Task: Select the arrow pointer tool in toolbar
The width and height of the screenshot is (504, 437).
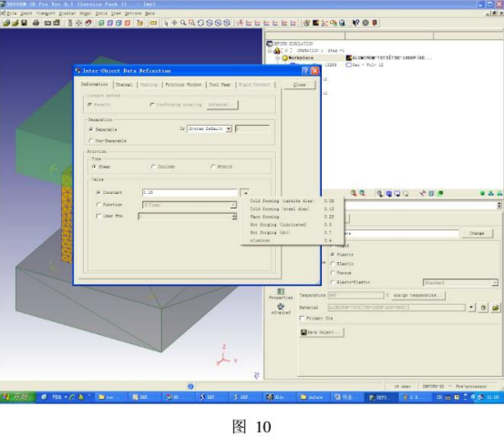Action: coord(166,23)
